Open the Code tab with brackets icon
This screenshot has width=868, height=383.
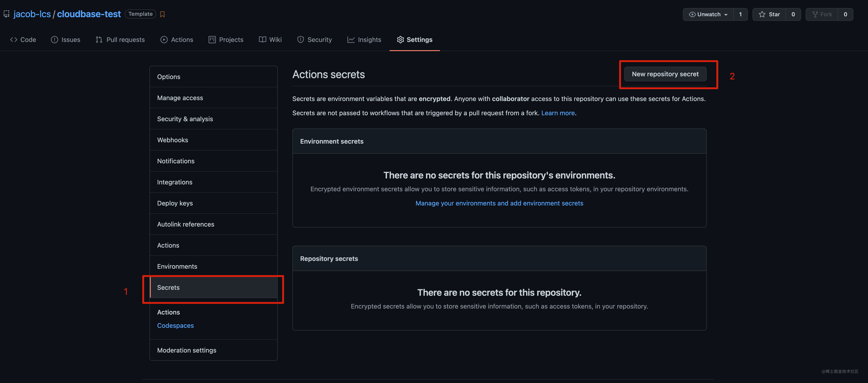(x=23, y=40)
